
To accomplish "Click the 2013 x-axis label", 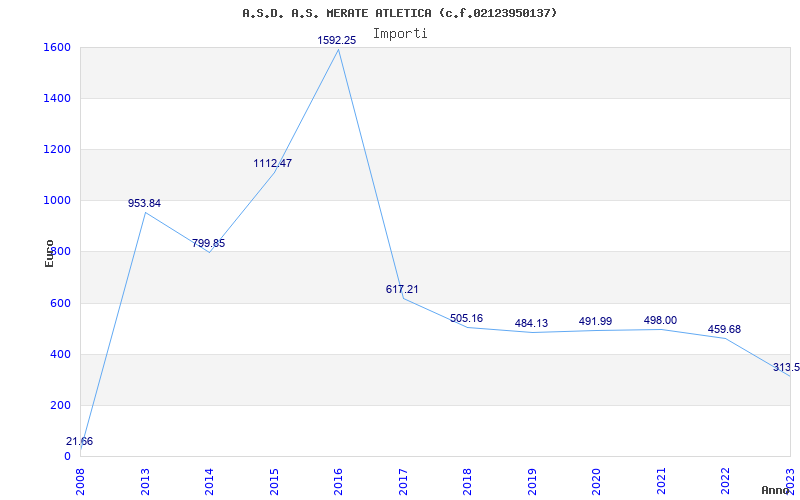I will (x=145, y=481).
